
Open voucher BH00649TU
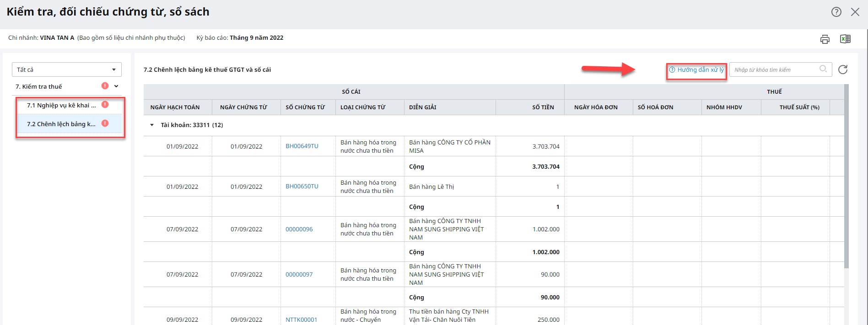(302, 146)
